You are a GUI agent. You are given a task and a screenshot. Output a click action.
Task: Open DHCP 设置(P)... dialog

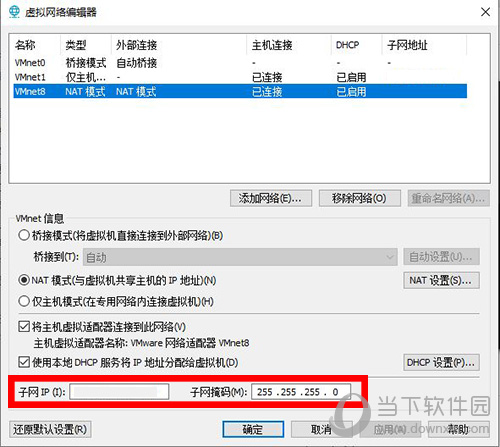pos(441,362)
